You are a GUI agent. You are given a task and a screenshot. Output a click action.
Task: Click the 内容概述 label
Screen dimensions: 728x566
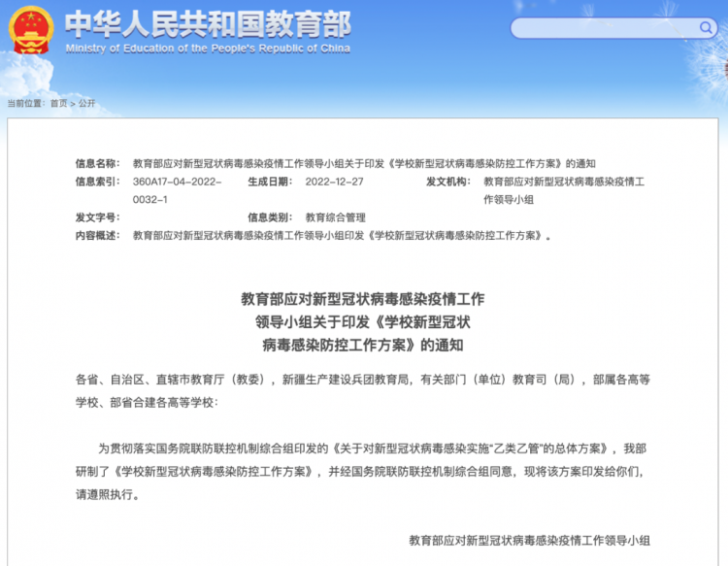pos(97,235)
